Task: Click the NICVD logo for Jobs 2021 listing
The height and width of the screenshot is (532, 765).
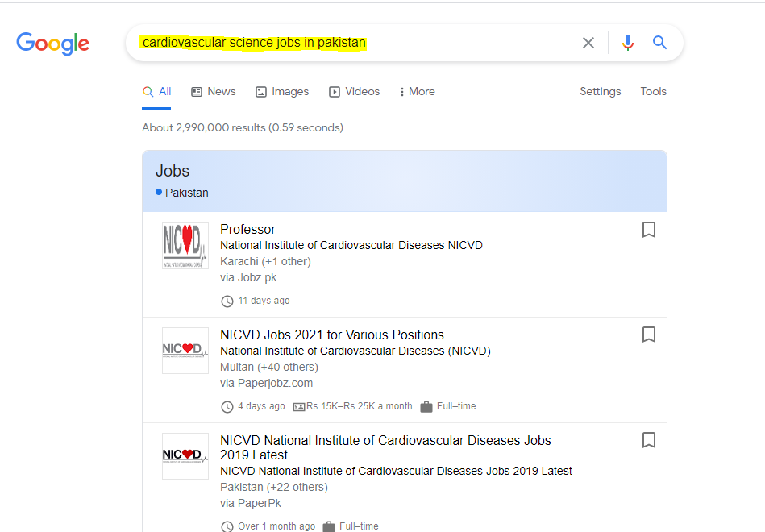Action: 185,351
